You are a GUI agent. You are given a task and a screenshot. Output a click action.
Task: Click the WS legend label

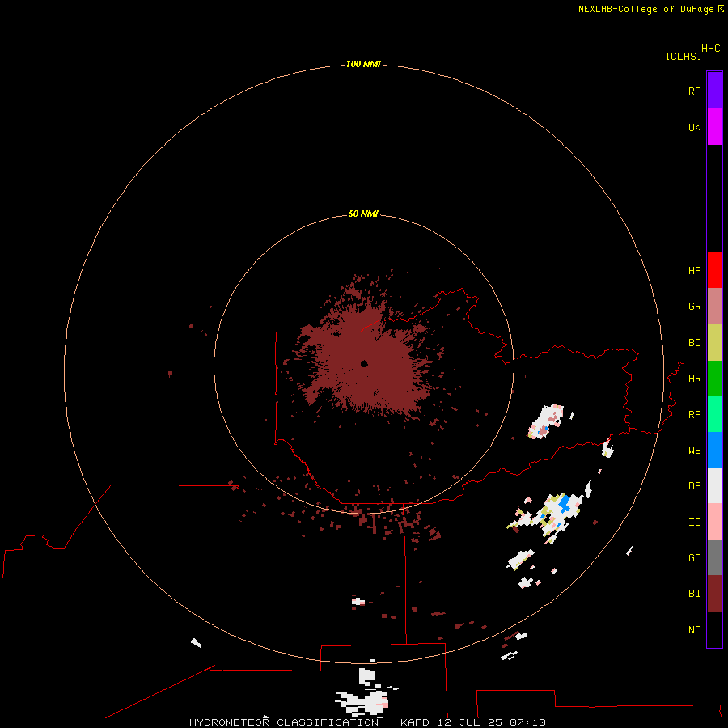pos(694,450)
